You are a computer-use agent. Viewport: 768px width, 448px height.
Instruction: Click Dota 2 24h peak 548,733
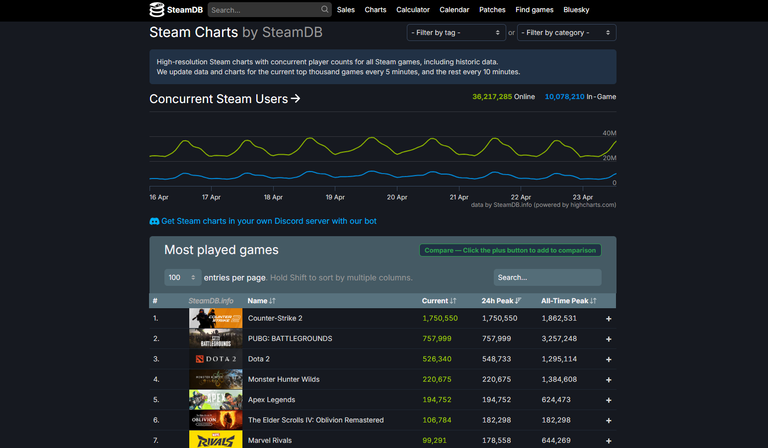496,359
